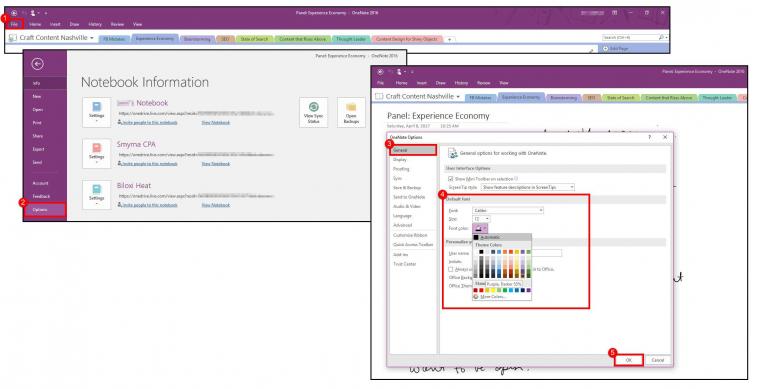The height and width of the screenshot is (389, 760).
Task: Click the search magnifier icon
Action: (661, 37)
